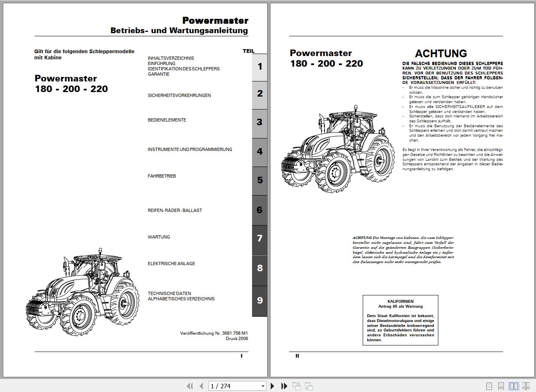
Task: Click REIFEN - RÄDER - BALLAST entry
Action: (175, 210)
